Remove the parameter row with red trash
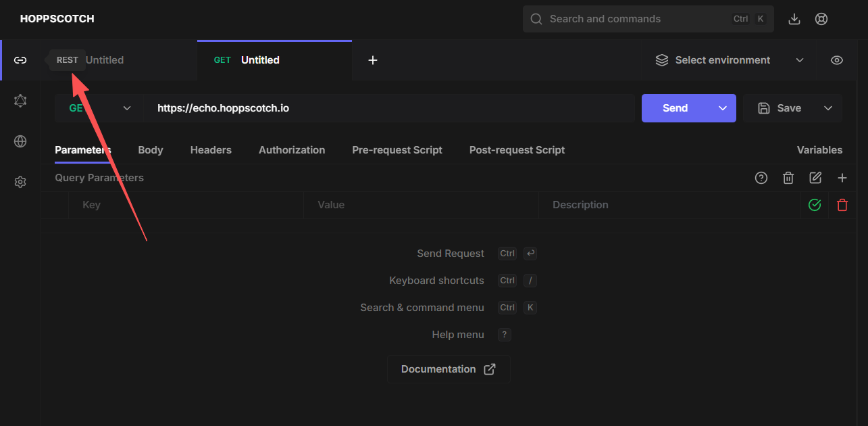 842,205
